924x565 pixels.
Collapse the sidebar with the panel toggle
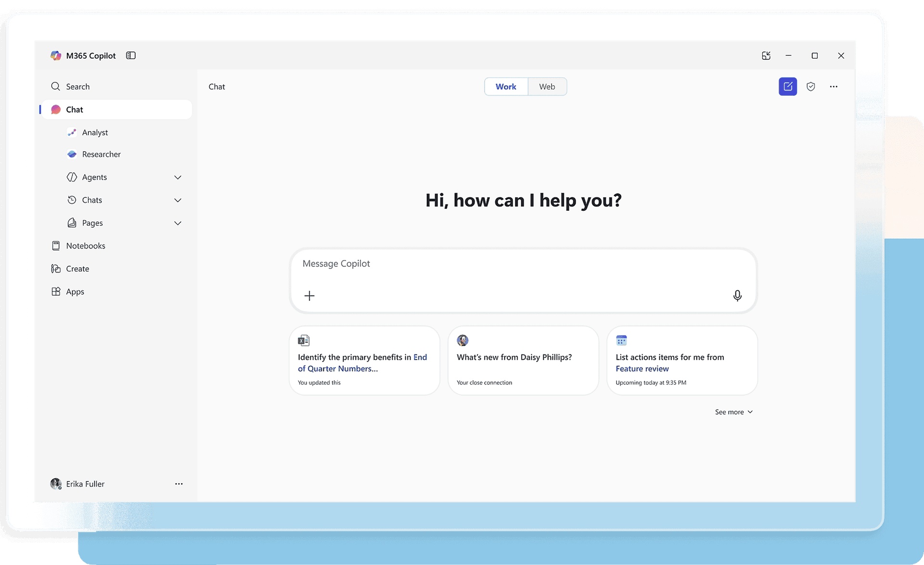[130, 55]
